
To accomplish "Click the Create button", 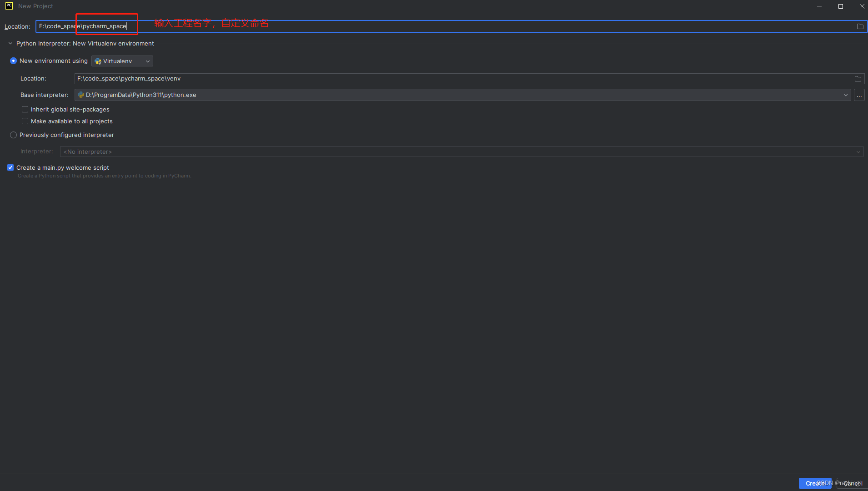I will [815, 483].
